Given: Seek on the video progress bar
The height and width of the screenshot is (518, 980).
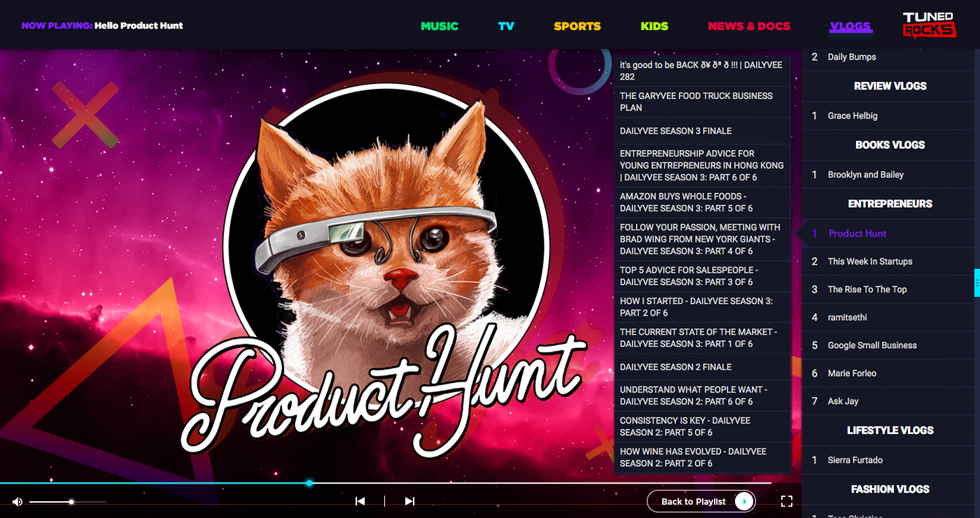Looking at the screenshot, I should 386,483.
